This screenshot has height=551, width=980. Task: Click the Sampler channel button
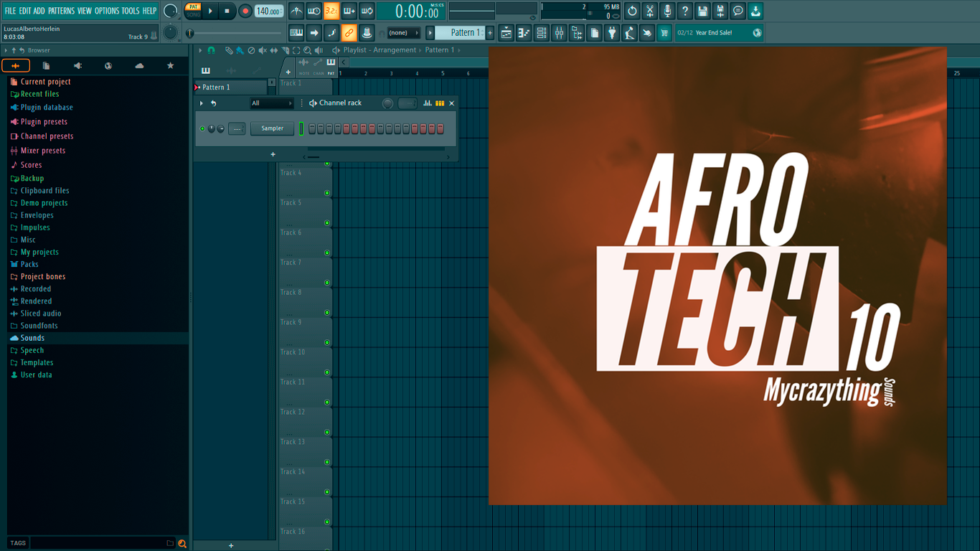click(x=273, y=129)
